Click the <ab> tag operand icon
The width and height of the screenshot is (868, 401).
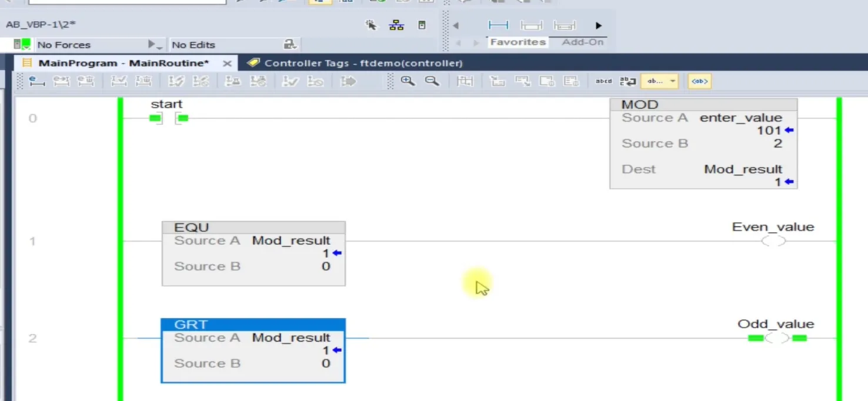(699, 81)
